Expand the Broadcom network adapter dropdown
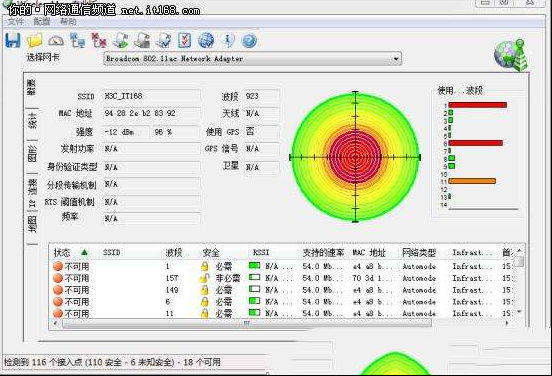The image size is (552, 376). (x=396, y=59)
